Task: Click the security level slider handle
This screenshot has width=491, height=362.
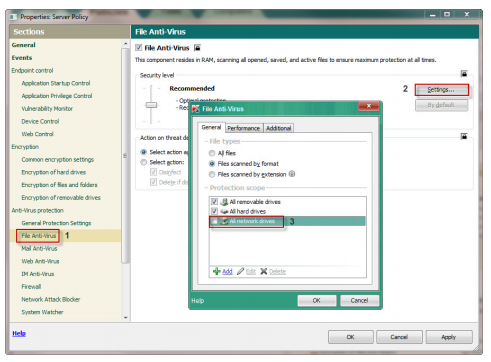Action: point(151,105)
